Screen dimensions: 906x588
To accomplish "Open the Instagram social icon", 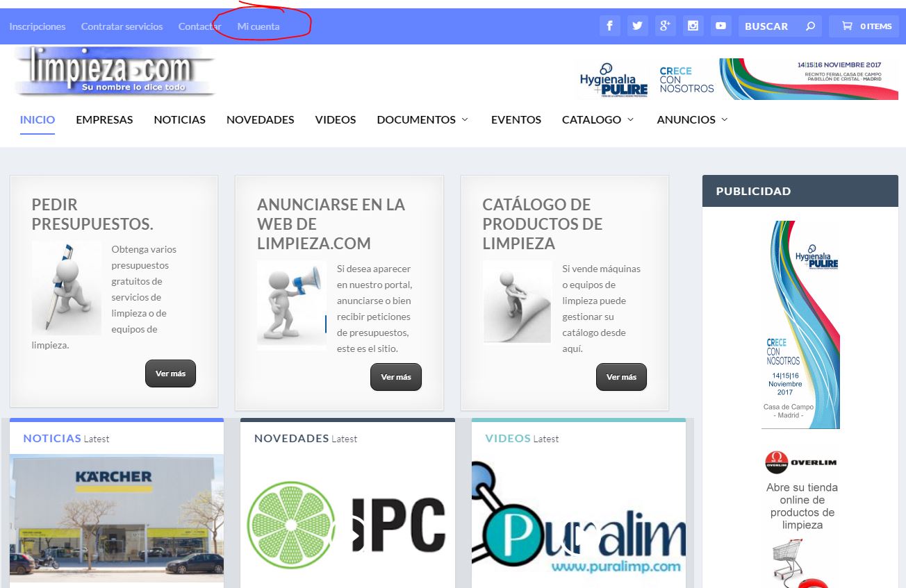I will click(x=693, y=26).
